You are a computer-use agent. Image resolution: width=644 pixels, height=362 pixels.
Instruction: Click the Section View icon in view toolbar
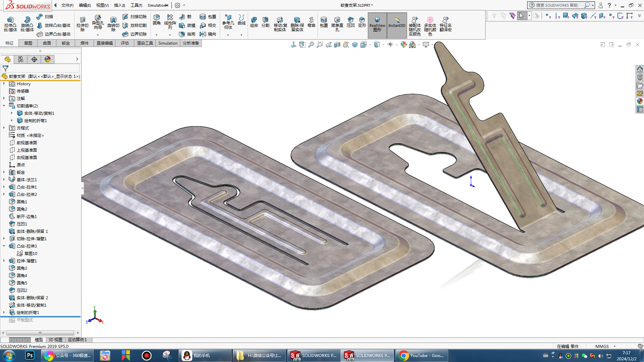[x=337, y=45]
